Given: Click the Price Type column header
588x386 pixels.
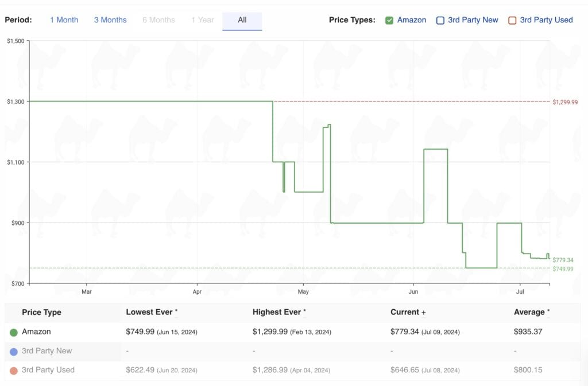Looking at the screenshot, I should (41, 313).
